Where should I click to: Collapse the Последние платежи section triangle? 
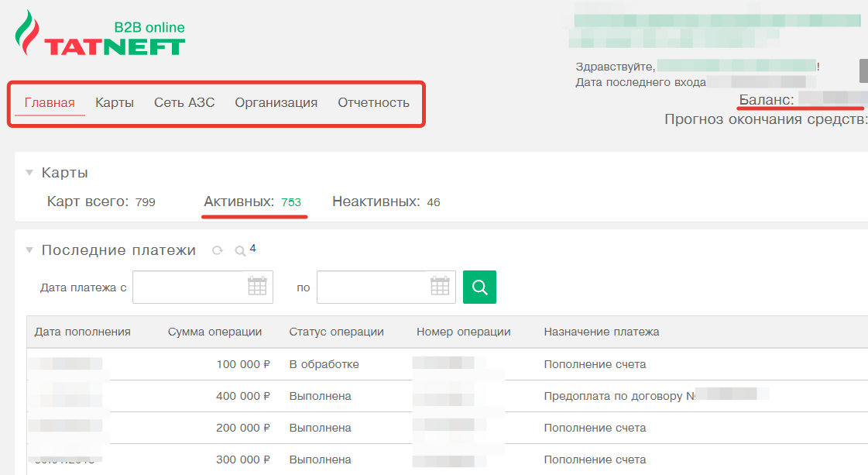pyautogui.click(x=29, y=250)
